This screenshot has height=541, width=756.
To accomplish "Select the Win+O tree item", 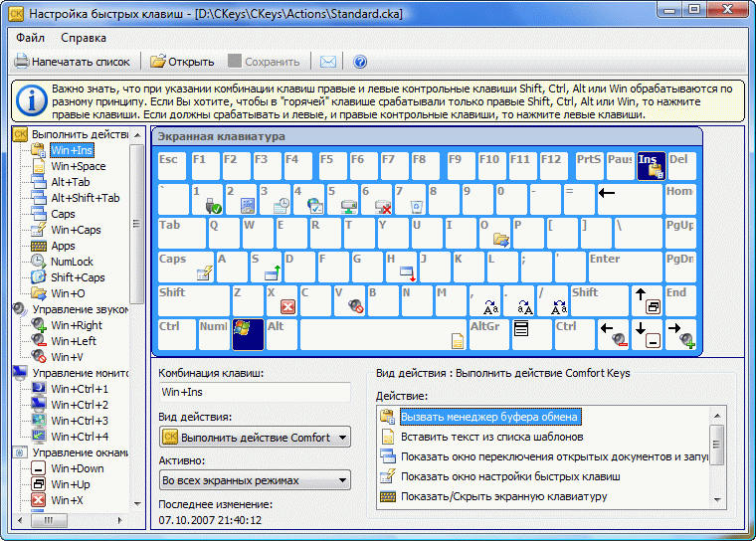I will (x=68, y=293).
